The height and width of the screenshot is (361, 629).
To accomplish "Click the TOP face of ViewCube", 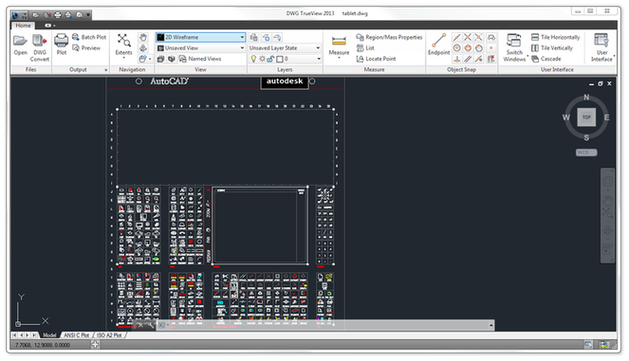I will (x=586, y=117).
